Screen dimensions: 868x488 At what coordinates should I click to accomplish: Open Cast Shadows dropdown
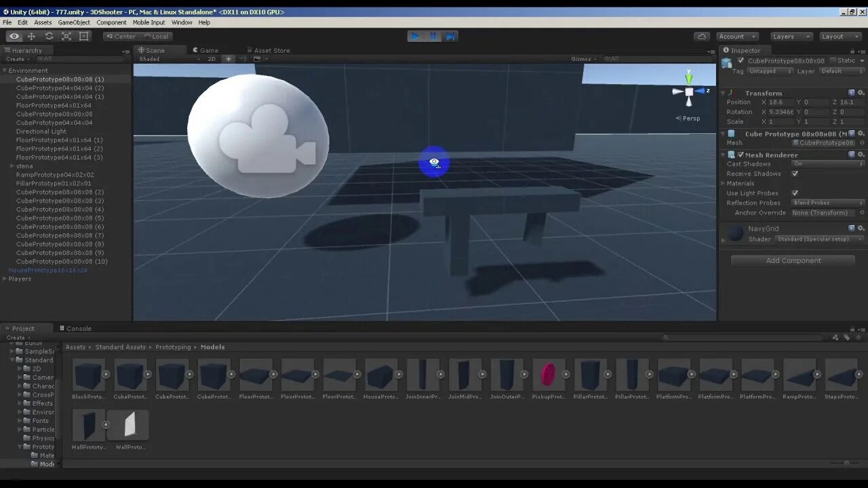828,164
